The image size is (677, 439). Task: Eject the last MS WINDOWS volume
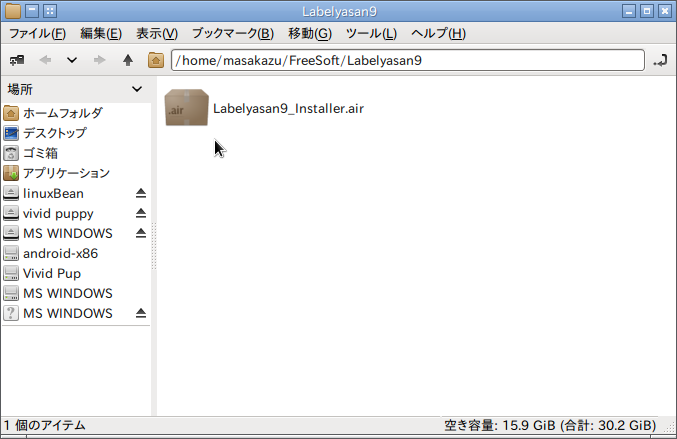(x=141, y=313)
